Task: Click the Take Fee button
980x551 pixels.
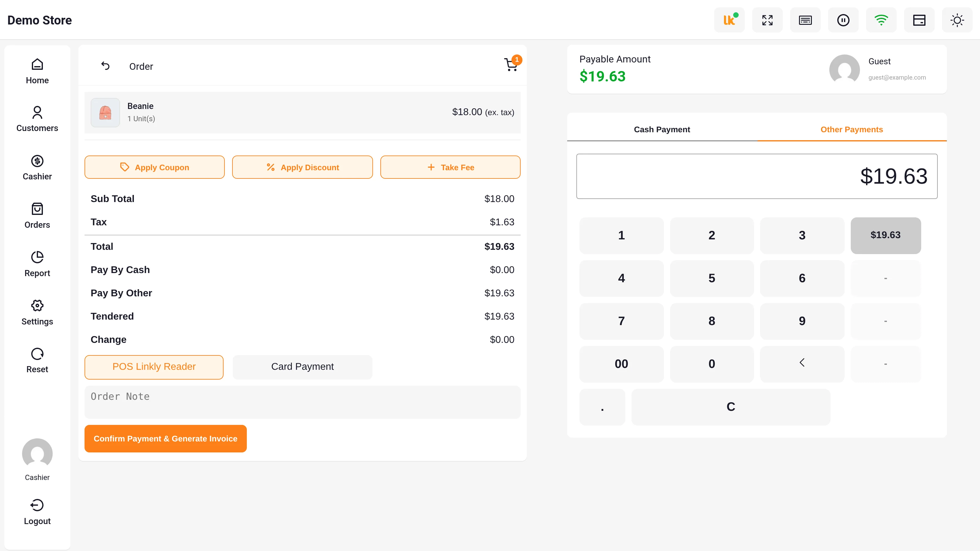Action: point(450,167)
